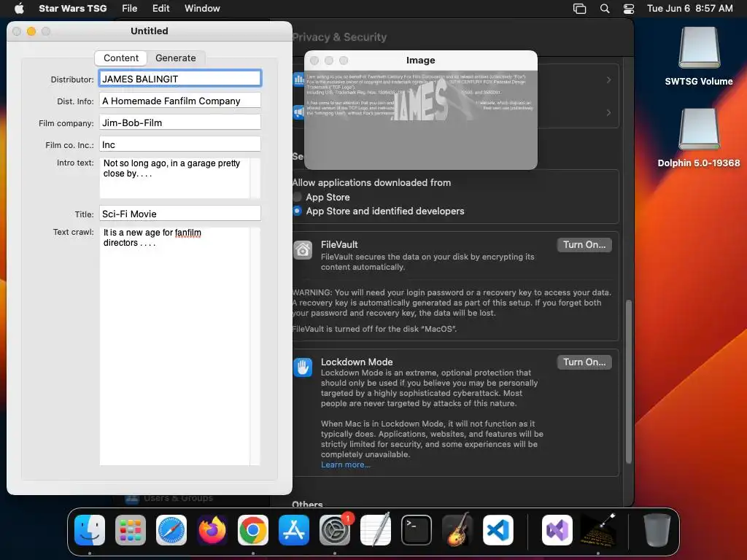Screen dimensions: 747x560
Task: Click the FileVault house icon
Action: tap(303, 250)
